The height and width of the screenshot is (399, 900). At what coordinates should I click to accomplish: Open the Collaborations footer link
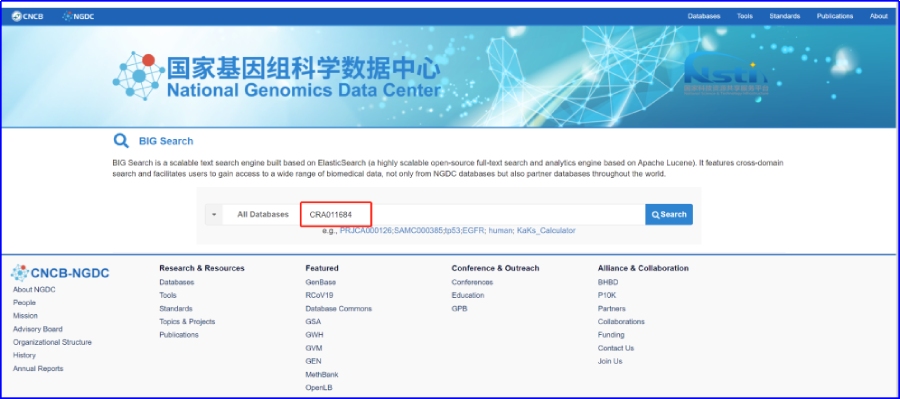point(621,321)
